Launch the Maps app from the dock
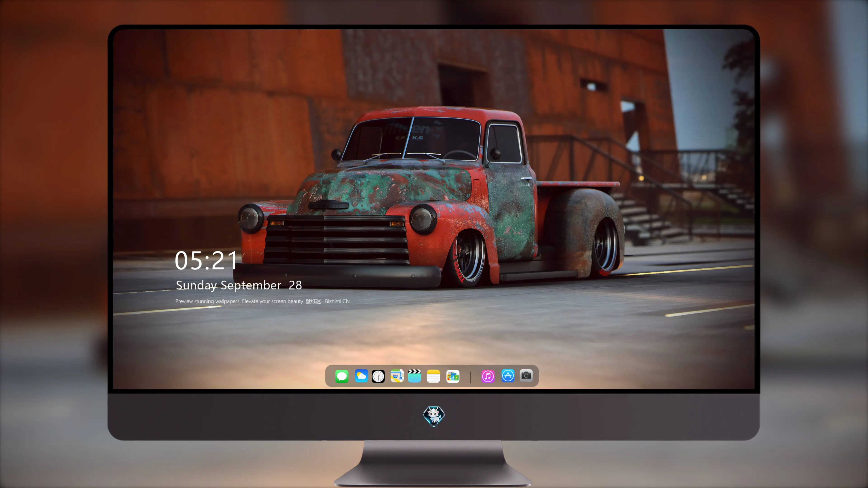Image resolution: width=868 pixels, height=488 pixels. pos(397,376)
